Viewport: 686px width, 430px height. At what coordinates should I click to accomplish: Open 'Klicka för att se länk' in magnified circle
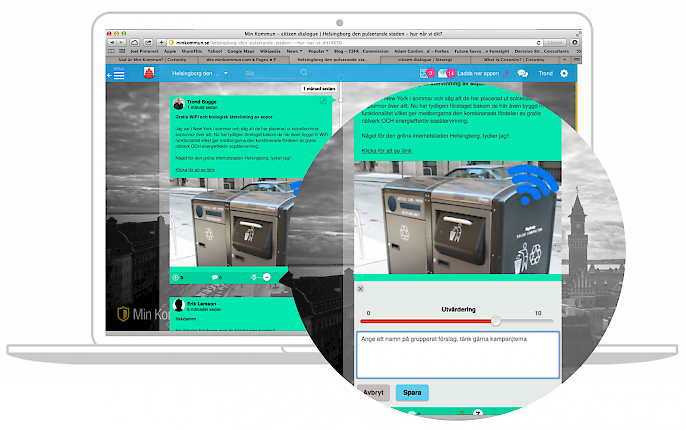386,150
